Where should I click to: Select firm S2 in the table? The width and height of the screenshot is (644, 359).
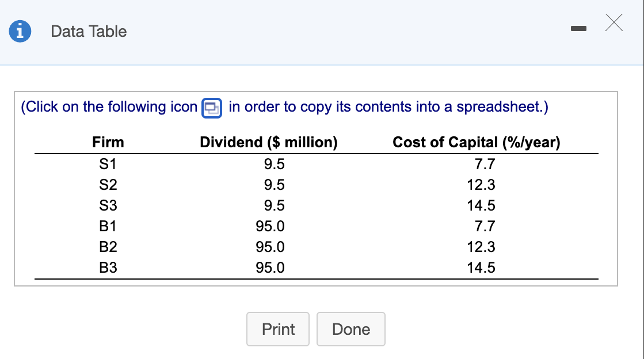[x=108, y=185]
